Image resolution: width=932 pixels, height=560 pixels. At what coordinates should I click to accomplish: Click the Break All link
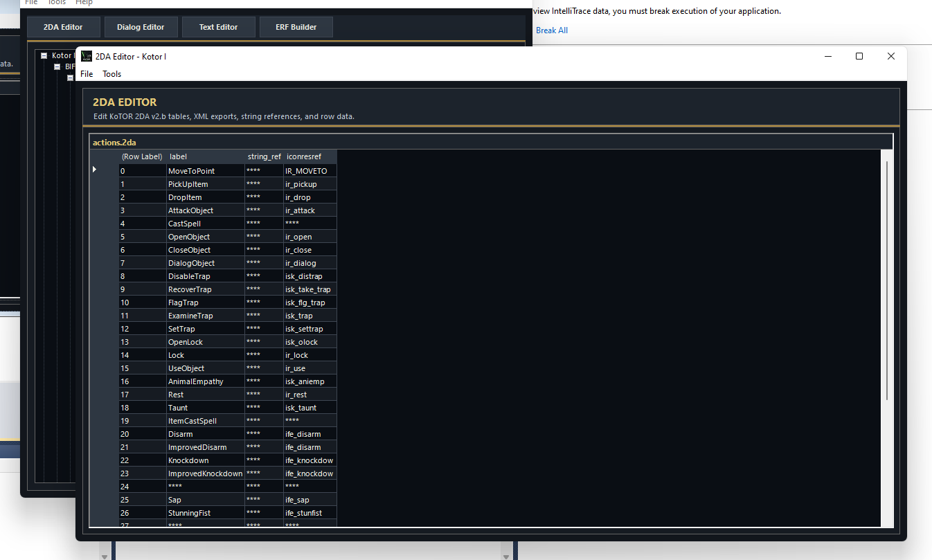[551, 30]
